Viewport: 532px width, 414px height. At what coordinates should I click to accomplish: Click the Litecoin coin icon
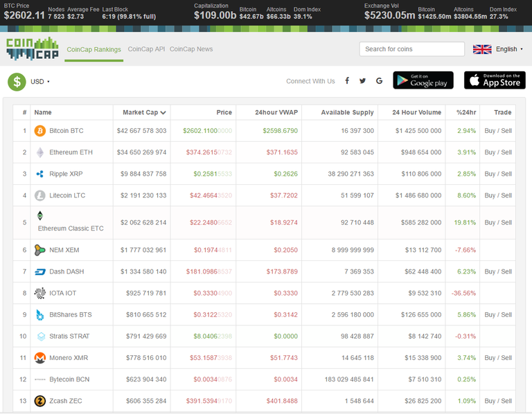tap(40, 195)
